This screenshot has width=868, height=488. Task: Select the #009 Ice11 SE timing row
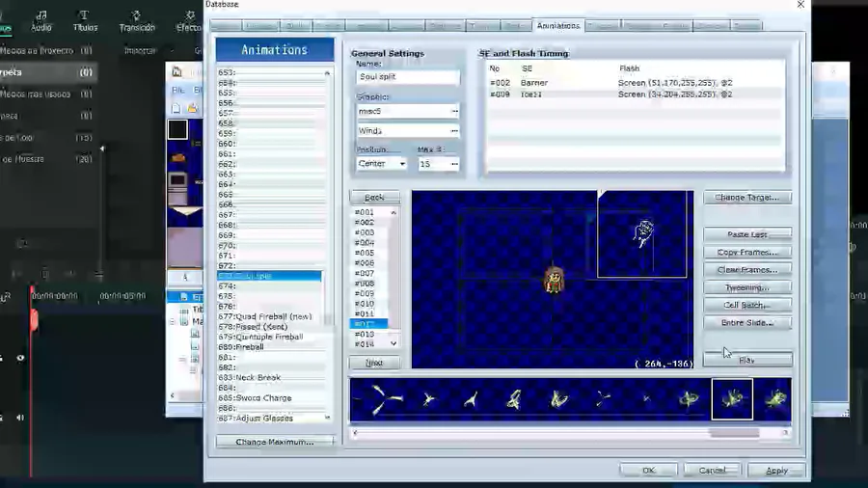(635, 95)
